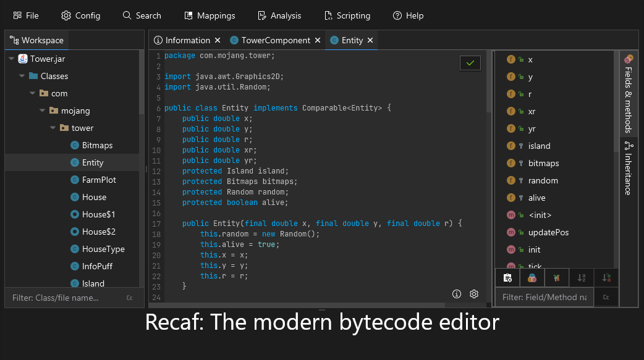The height and width of the screenshot is (360, 644).
Task: Click the Scripting icon
Action: pos(328,15)
